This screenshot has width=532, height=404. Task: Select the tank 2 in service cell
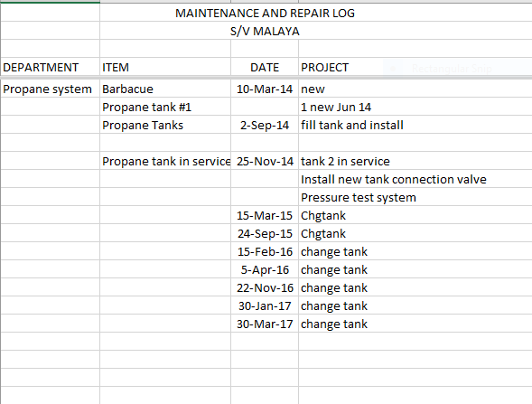coord(415,161)
